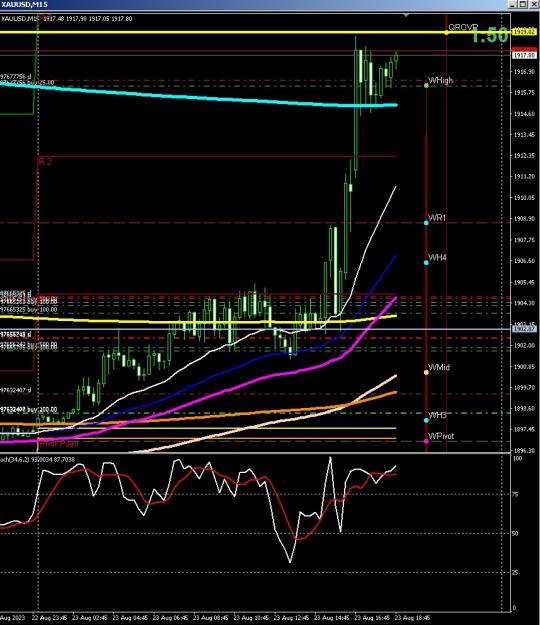Click the current price 1917.80 label

(524, 55)
